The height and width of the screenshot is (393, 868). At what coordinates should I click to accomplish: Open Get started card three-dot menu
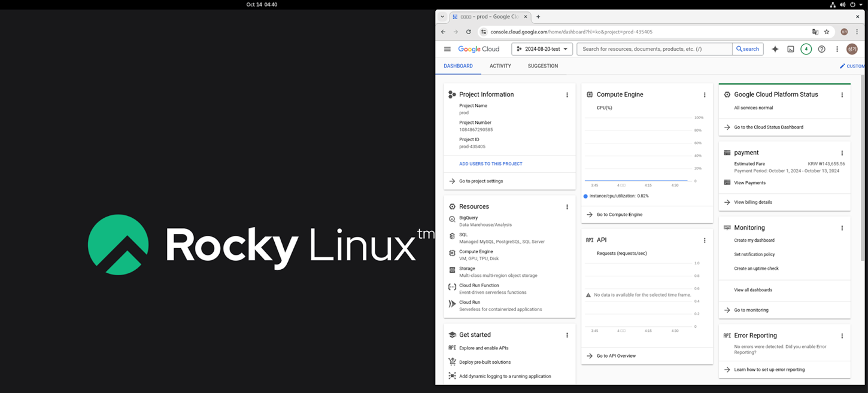point(567,335)
